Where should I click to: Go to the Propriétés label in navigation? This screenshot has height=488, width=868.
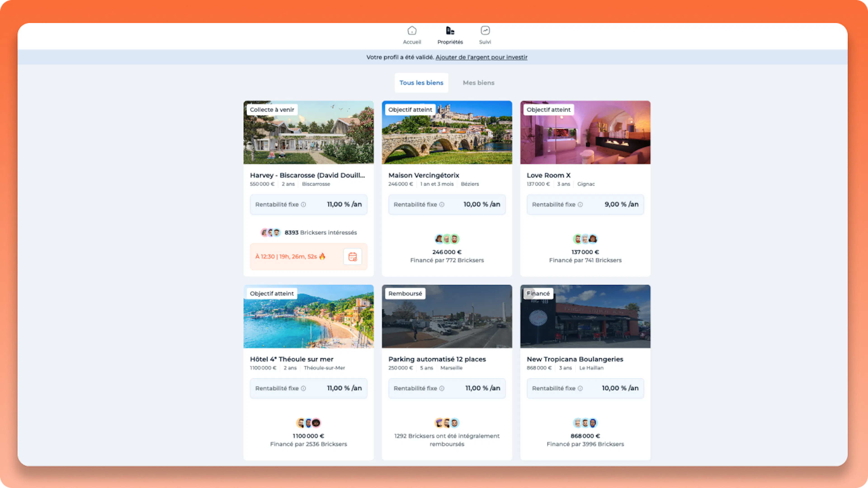coord(450,42)
